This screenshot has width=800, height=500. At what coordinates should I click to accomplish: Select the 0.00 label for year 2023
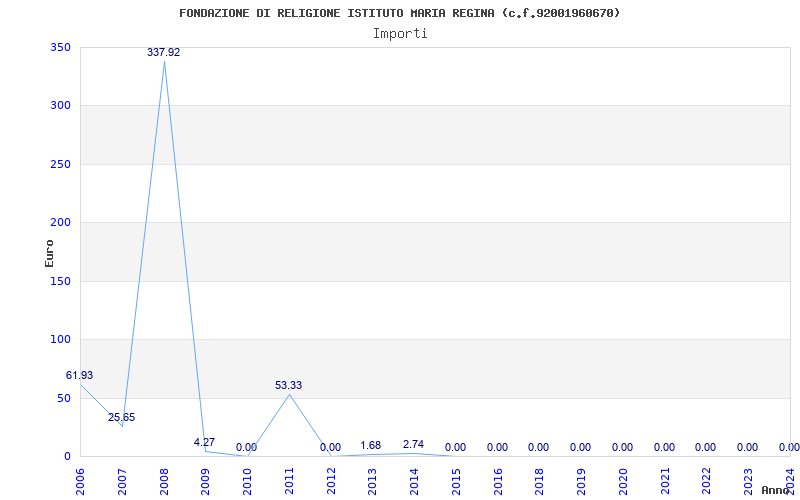747,447
